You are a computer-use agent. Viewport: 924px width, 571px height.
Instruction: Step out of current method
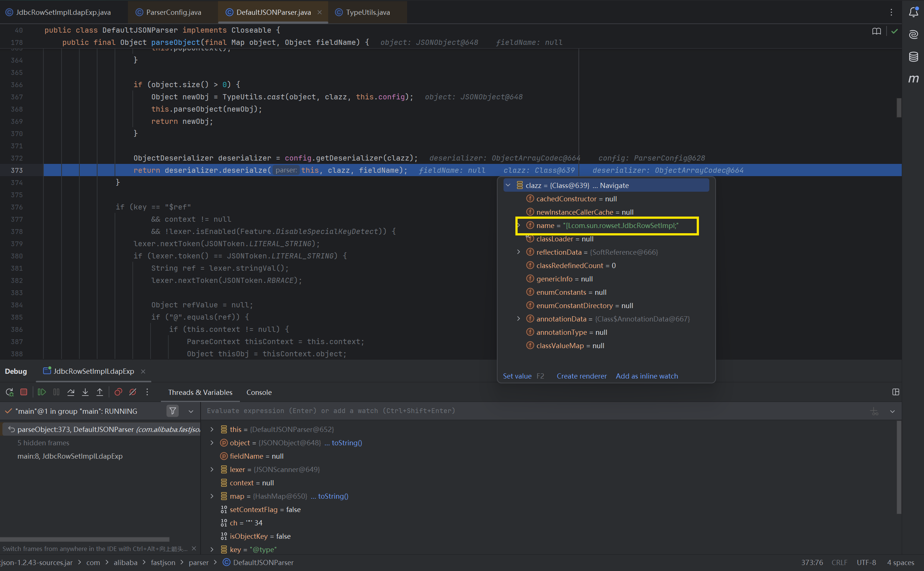100,392
